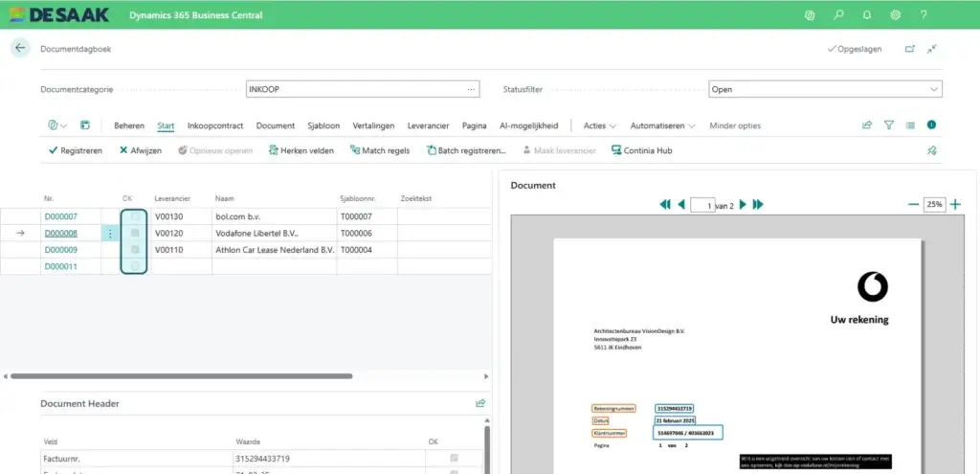Go to next document page
The width and height of the screenshot is (980, 474).
pos(743,205)
